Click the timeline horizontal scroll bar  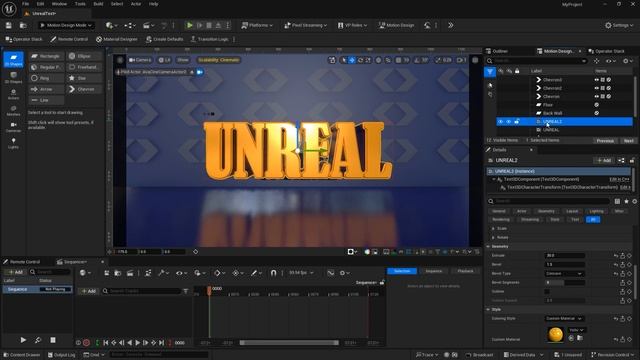[289, 343]
